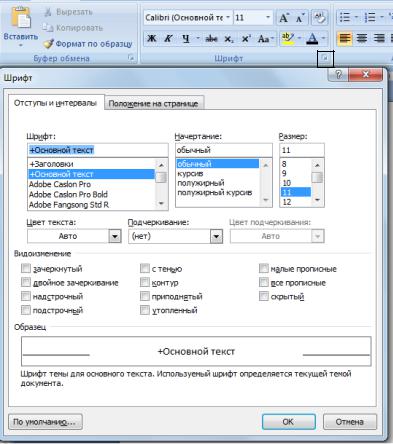Click the Cut (Вырезать) command
Screen dimensions: 393x444
coord(68,12)
